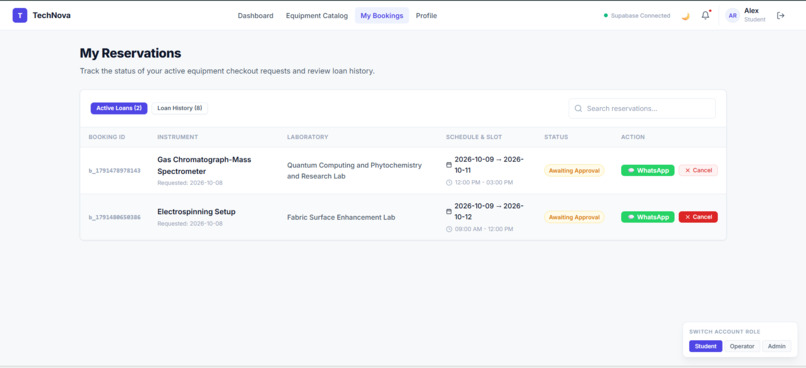The image size is (806, 368).
Task: Click the logout arrow icon
Action: point(781,15)
